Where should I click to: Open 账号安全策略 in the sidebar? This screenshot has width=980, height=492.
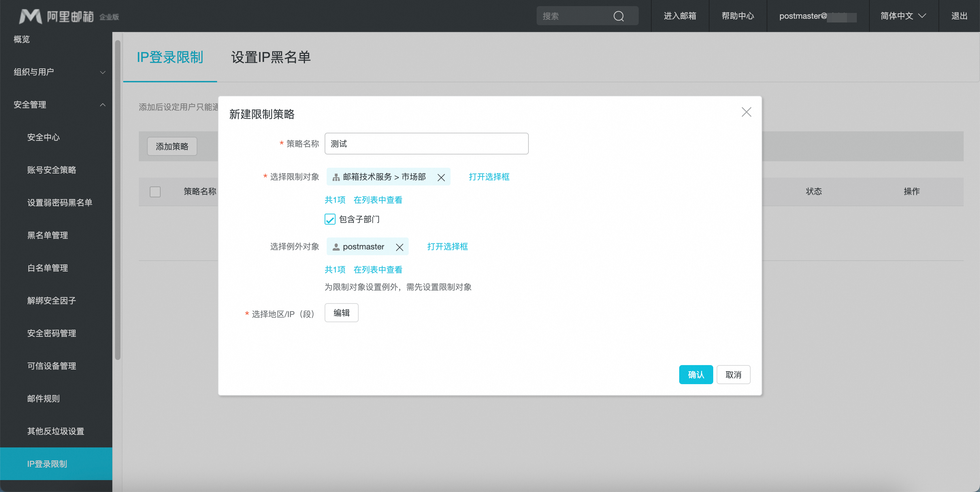click(52, 170)
